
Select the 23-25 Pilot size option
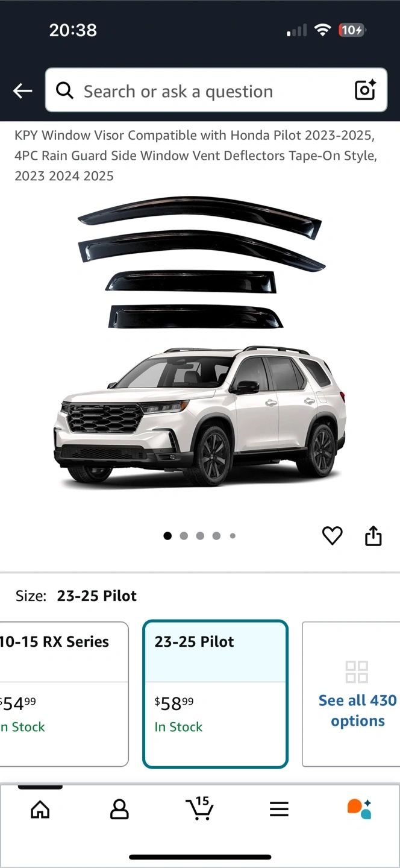pyautogui.click(x=215, y=694)
